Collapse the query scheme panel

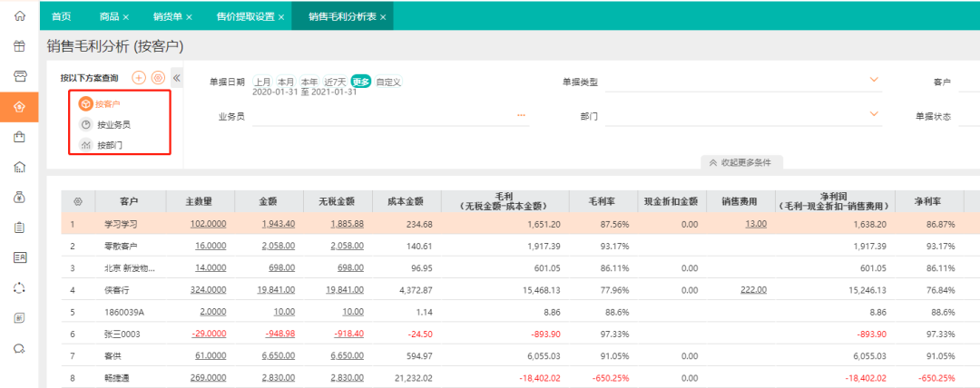177,78
